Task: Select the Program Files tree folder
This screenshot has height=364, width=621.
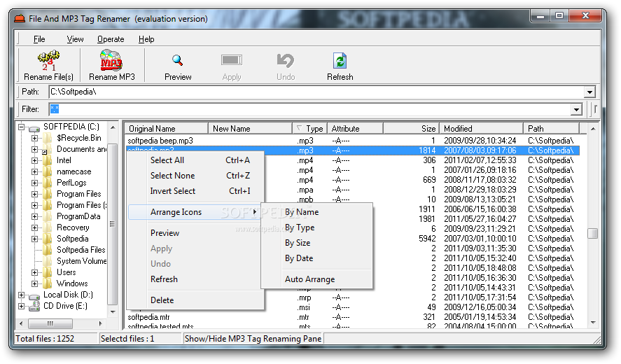Action: 79,194
